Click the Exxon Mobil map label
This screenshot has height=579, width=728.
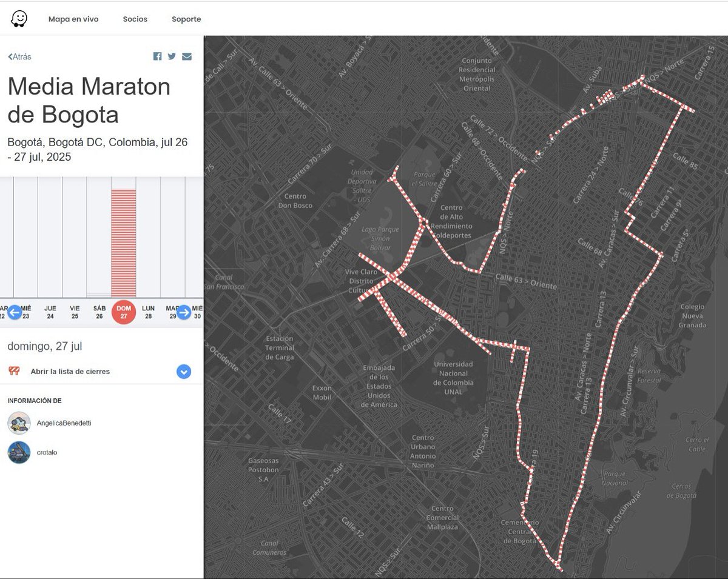point(322,392)
